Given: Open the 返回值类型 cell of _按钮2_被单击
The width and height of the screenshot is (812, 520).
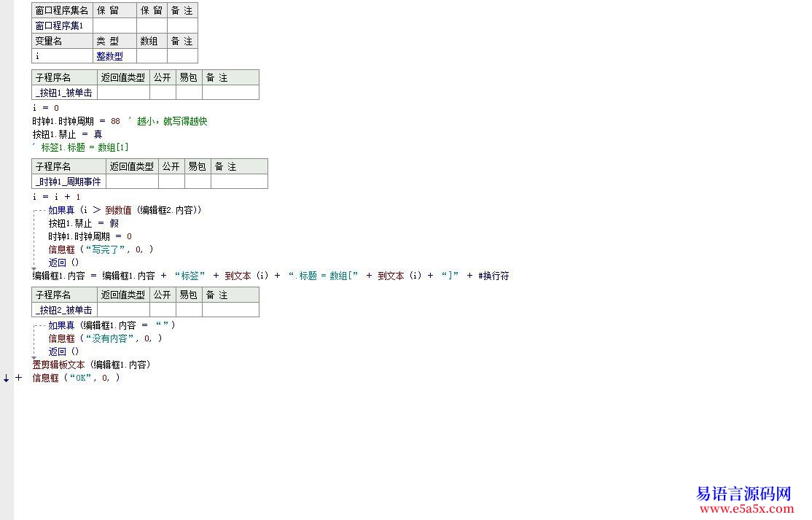Looking at the screenshot, I should point(123,310).
